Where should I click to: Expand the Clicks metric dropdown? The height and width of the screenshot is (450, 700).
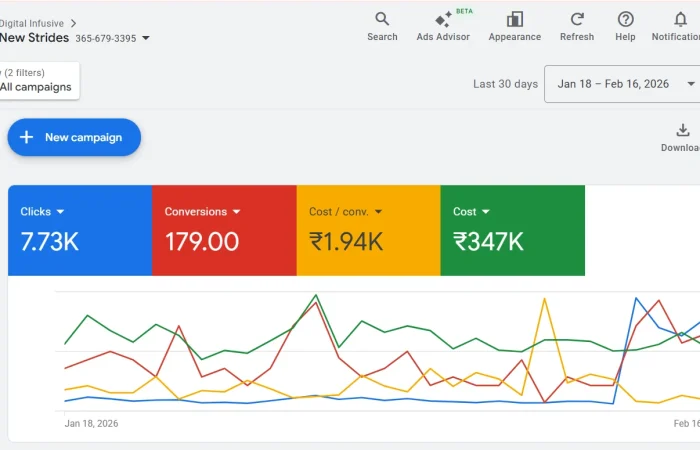(x=60, y=212)
